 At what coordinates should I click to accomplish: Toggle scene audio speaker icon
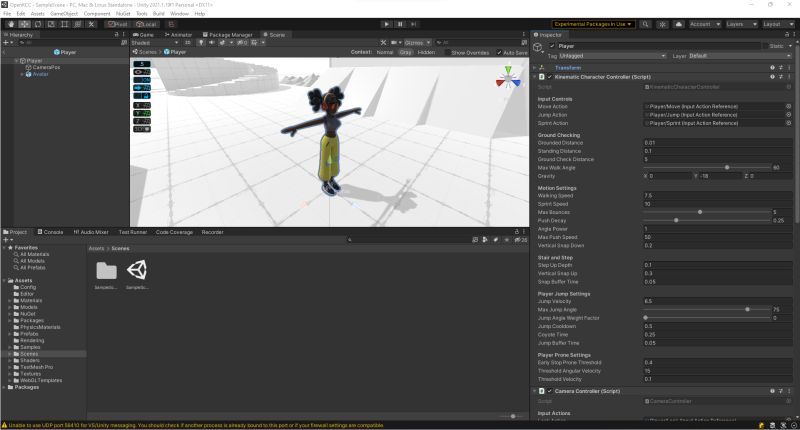[211, 43]
